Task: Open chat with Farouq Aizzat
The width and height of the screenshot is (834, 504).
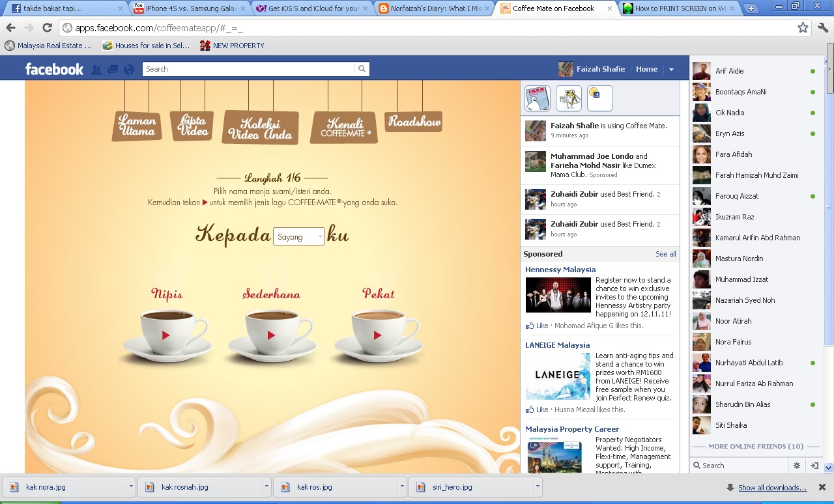Action: click(x=756, y=196)
